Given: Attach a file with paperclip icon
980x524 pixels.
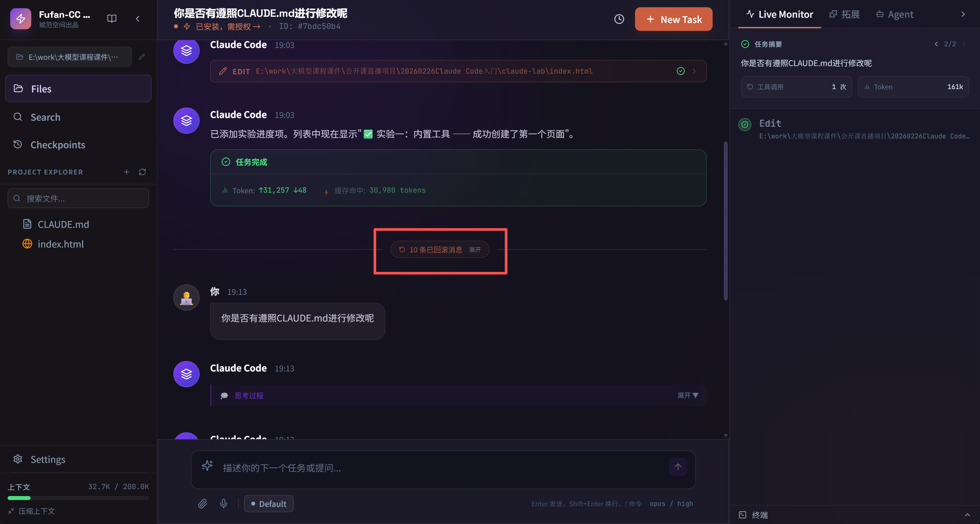Looking at the screenshot, I should pos(203,504).
